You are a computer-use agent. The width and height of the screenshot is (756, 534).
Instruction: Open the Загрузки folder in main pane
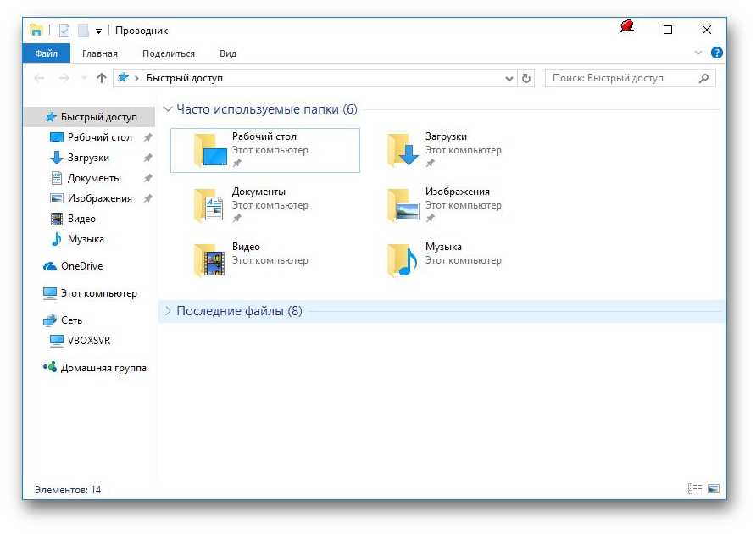coord(403,150)
